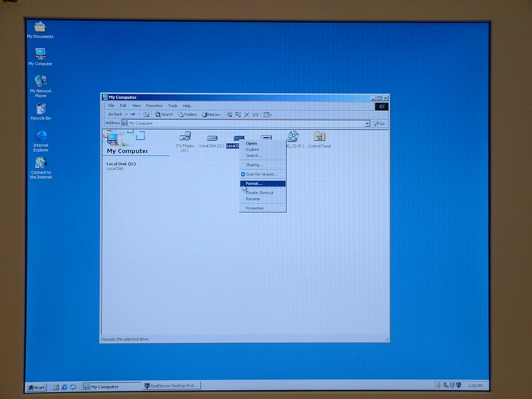Open the 3½ Floppy (A:) drive icon
Image resolution: width=532 pixels, height=399 pixels.
pyautogui.click(x=185, y=137)
